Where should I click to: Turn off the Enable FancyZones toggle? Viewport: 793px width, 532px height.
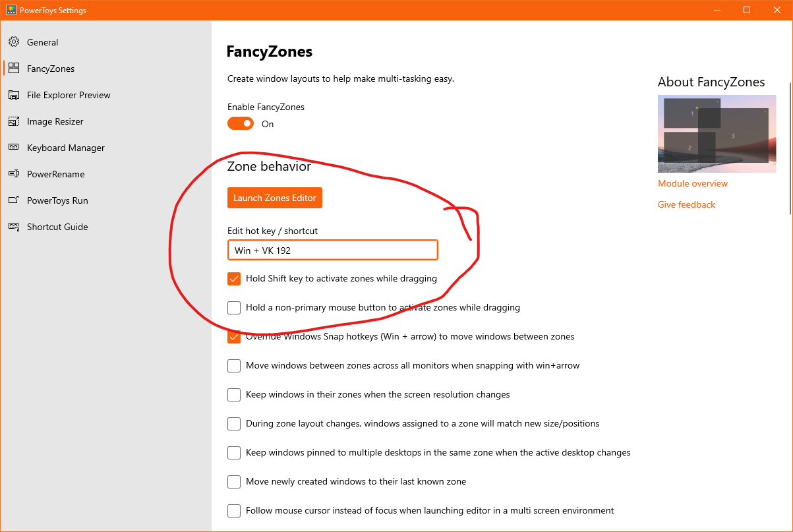pos(240,123)
